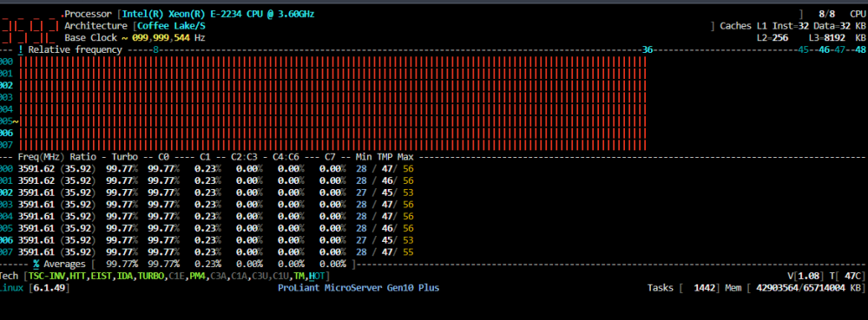Click C7 value 0.00% in core 005 row
868x320 pixels.
click(332, 228)
